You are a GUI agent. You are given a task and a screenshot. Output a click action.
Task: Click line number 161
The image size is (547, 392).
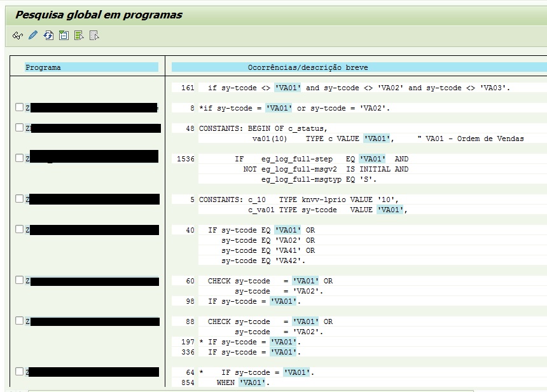[188, 88]
